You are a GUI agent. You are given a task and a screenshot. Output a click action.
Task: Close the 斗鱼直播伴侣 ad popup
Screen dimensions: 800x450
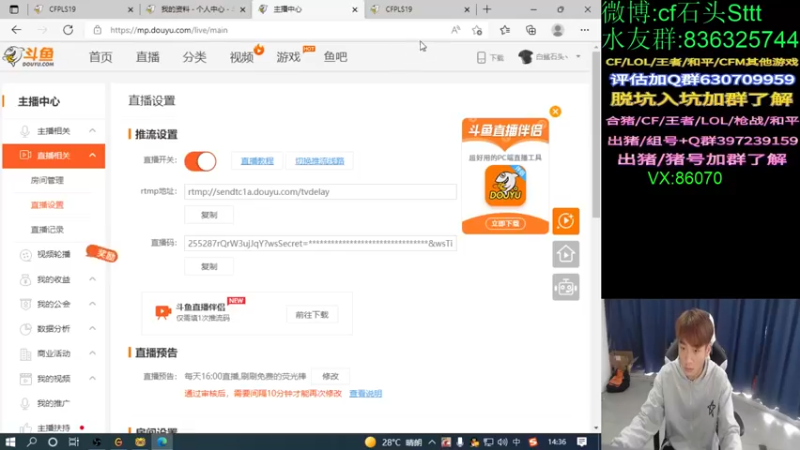pos(555,112)
